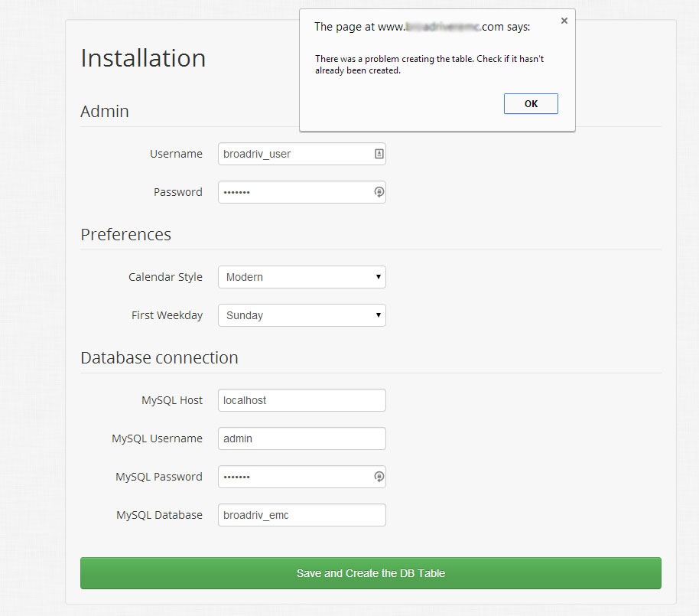Viewport: 699px width, 616px height.
Task: Click the Database connection section heading
Action: [x=159, y=357]
